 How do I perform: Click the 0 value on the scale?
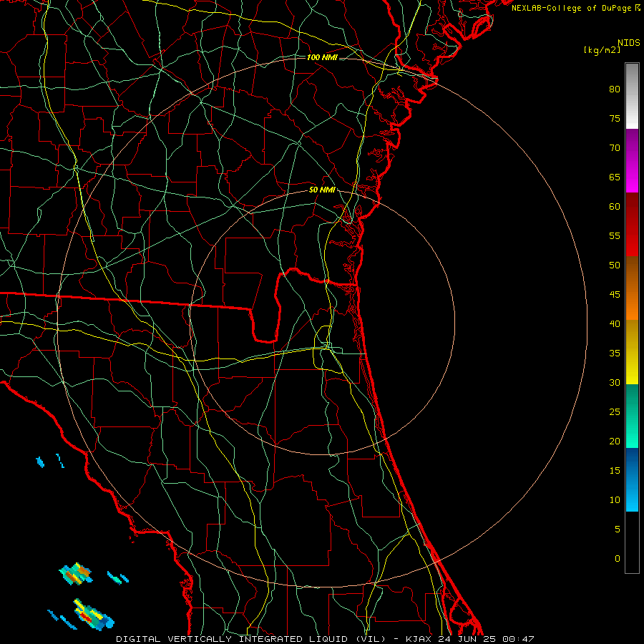pyautogui.click(x=618, y=559)
